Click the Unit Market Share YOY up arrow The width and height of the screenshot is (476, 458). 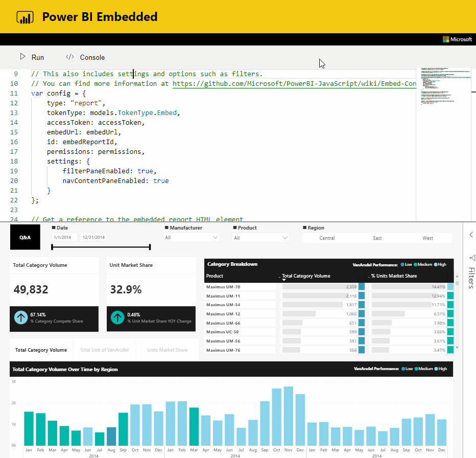pos(117,317)
